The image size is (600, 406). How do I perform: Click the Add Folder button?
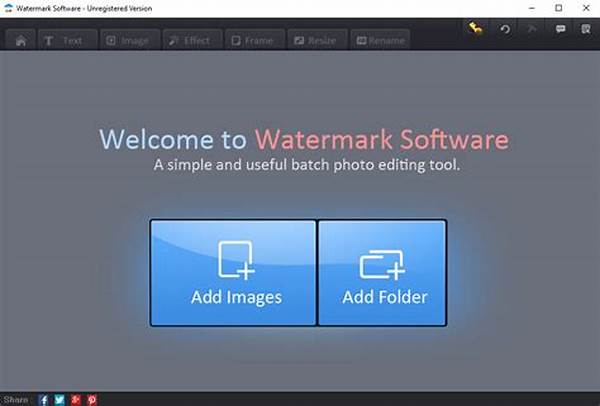click(x=383, y=273)
